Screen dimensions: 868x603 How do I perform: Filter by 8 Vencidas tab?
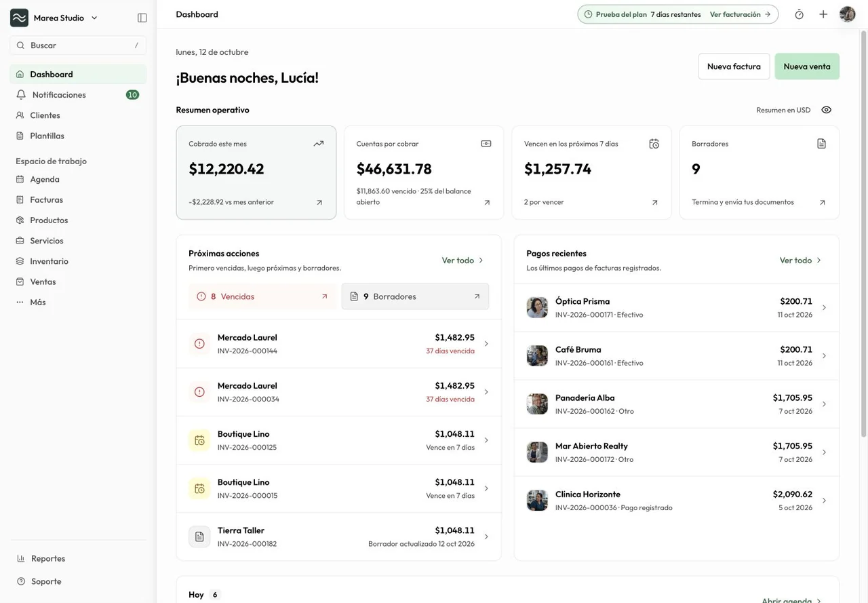(262, 296)
